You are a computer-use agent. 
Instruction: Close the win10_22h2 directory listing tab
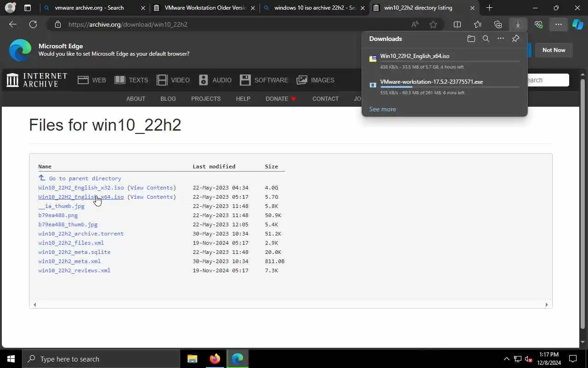pos(472,8)
